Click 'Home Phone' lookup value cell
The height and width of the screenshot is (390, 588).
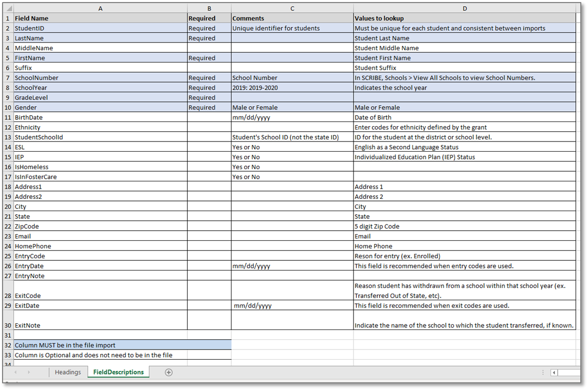[465, 246]
